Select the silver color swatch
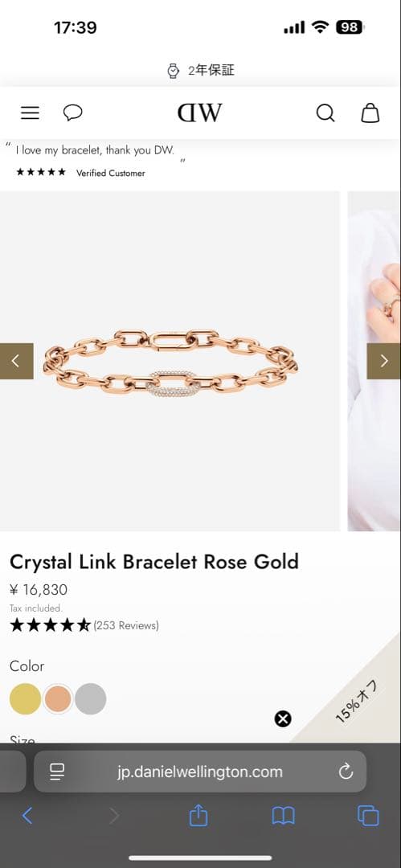The width and height of the screenshot is (401, 868). coord(91,698)
